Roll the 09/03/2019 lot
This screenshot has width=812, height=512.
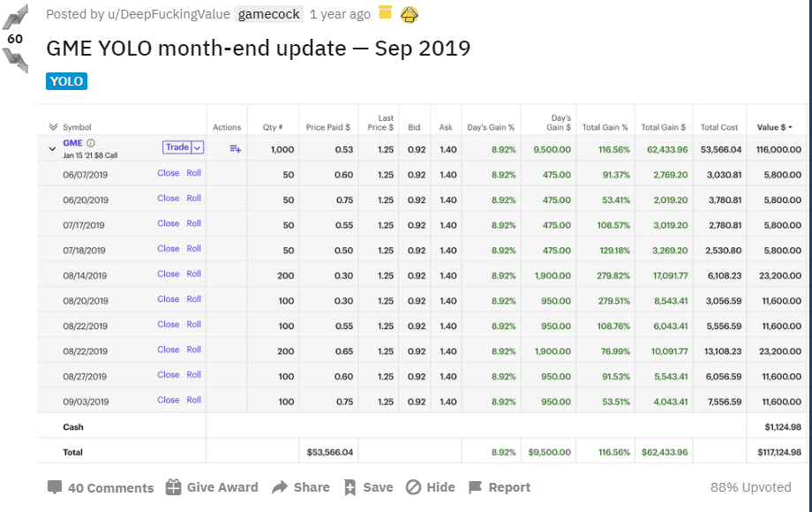click(193, 400)
